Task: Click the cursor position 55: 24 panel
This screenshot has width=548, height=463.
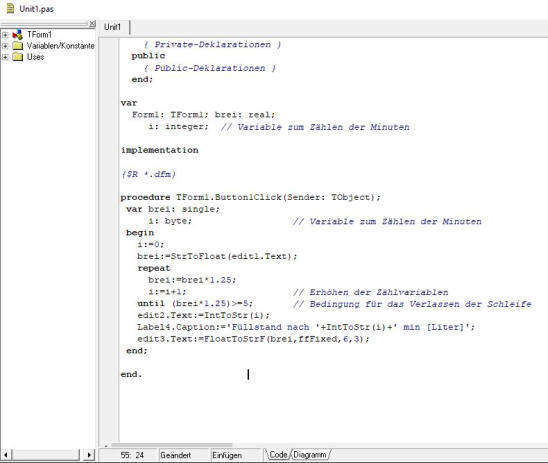Action: coord(132,455)
